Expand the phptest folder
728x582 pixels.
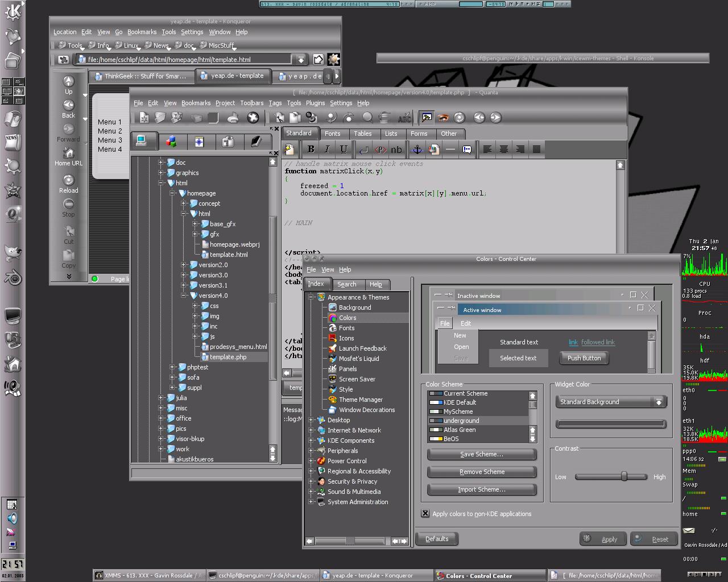[173, 367]
